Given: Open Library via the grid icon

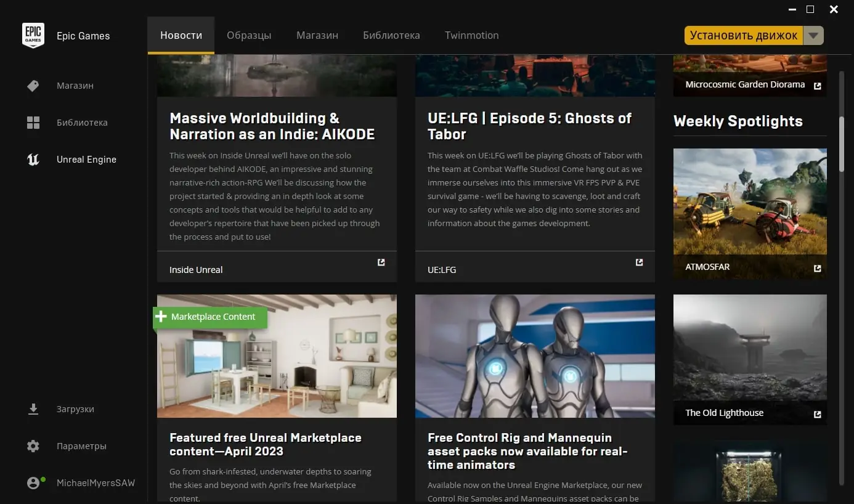Looking at the screenshot, I should coord(33,123).
